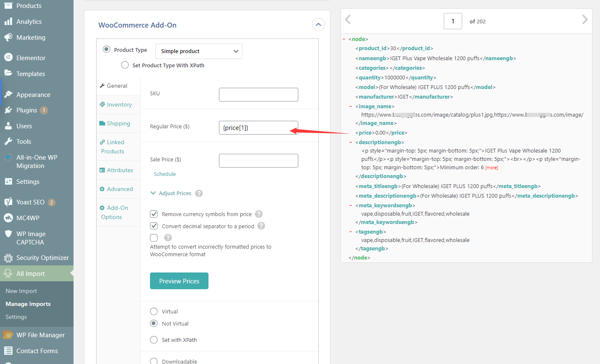Open the General product data tab
The width and height of the screenshot is (600, 364).
[119, 86]
